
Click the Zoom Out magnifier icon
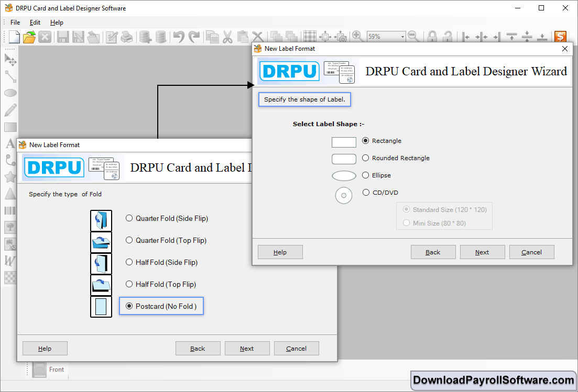pos(413,36)
